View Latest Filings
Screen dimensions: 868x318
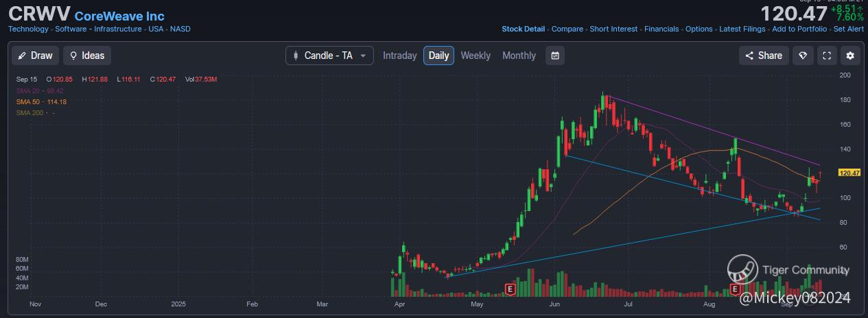[742, 29]
